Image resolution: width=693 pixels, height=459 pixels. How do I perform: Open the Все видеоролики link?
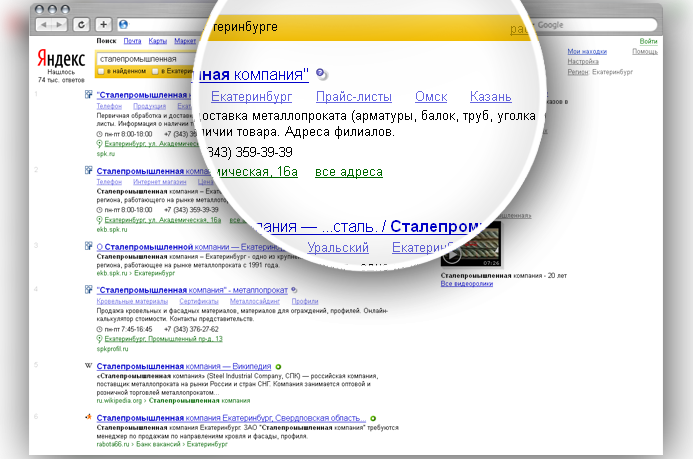467,284
